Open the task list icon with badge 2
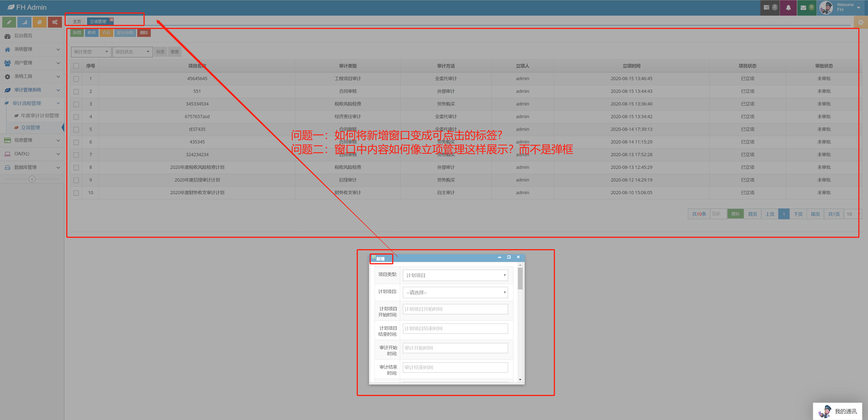The image size is (868, 420). (x=770, y=7)
